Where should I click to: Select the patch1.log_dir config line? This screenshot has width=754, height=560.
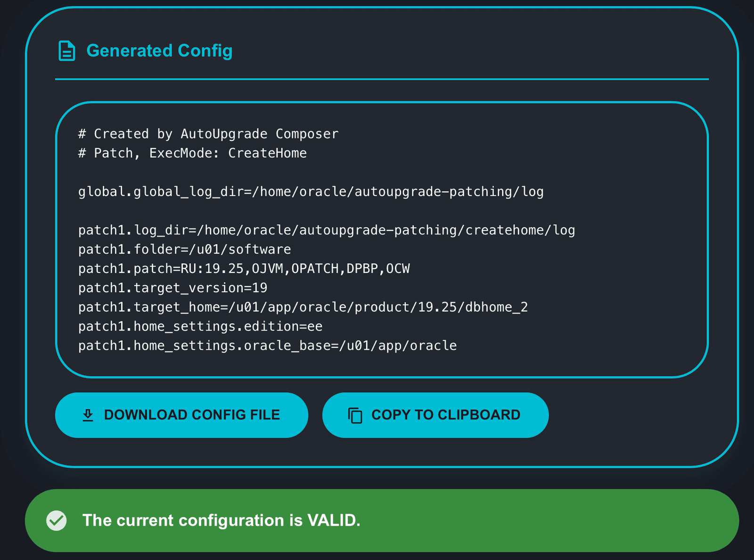click(326, 231)
